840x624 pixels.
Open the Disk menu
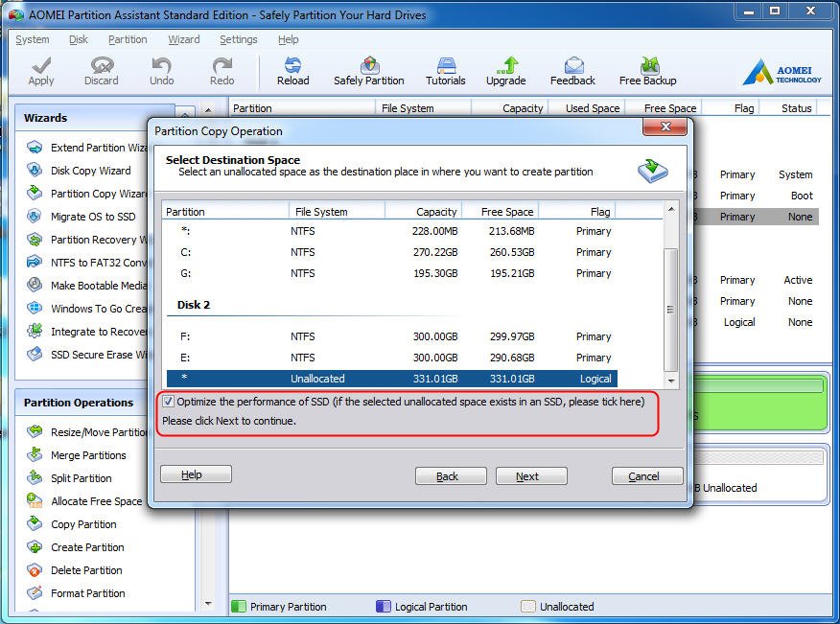(x=79, y=39)
